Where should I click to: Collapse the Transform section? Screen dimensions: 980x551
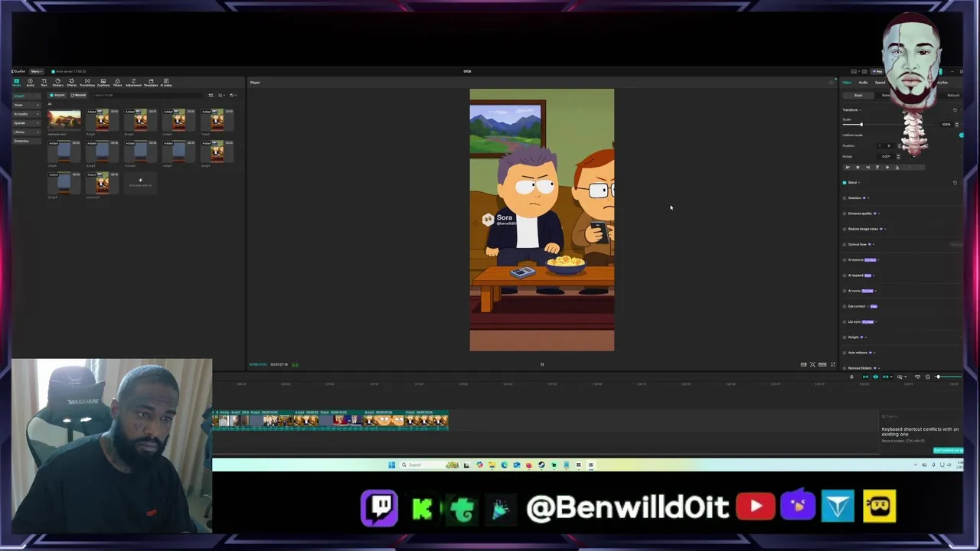[850, 110]
